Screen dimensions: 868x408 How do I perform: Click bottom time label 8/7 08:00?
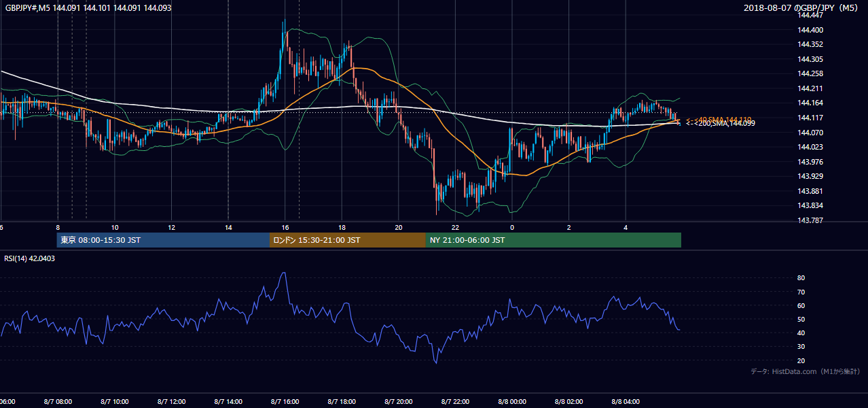coord(58,401)
